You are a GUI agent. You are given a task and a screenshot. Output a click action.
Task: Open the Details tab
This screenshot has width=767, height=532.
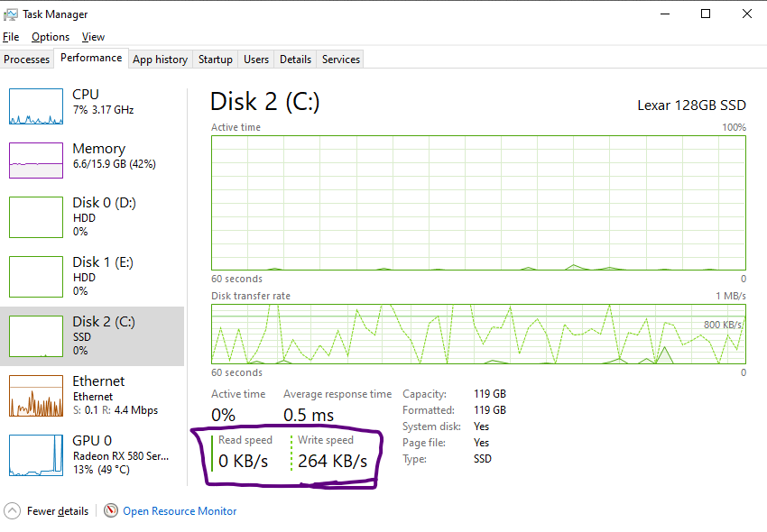pos(295,60)
